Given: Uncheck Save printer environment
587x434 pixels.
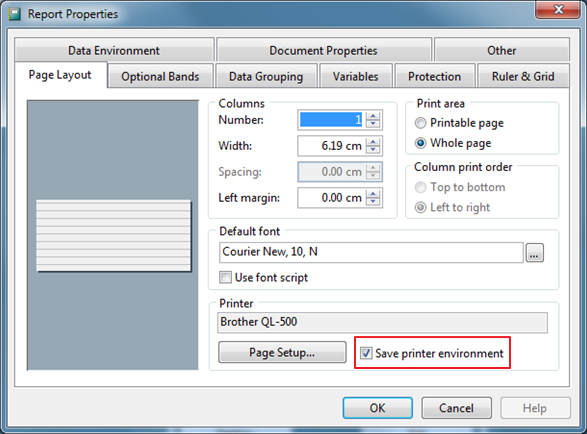Looking at the screenshot, I should (x=366, y=353).
